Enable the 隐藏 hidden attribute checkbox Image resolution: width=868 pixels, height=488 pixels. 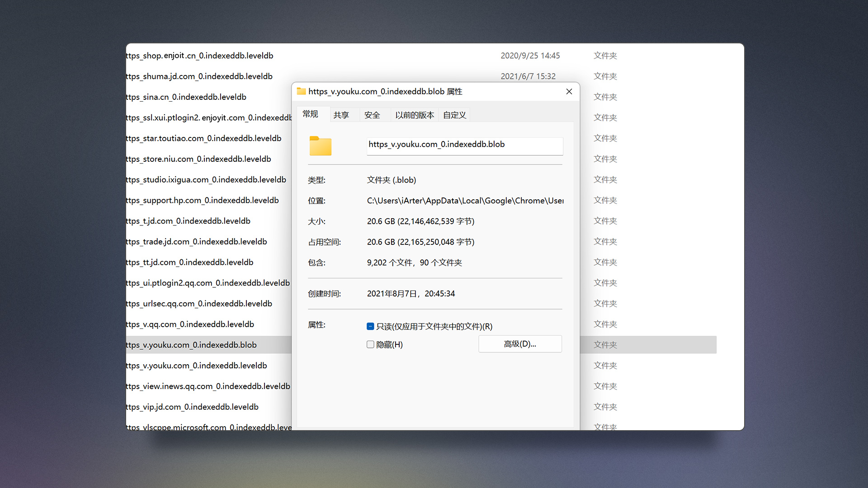pyautogui.click(x=370, y=344)
